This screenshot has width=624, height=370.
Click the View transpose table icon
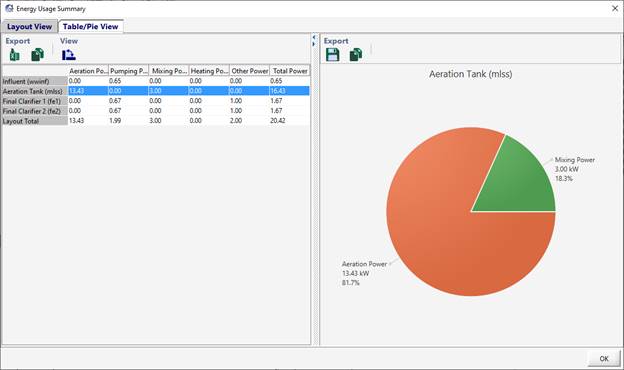pyautogui.click(x=69, y=55)
